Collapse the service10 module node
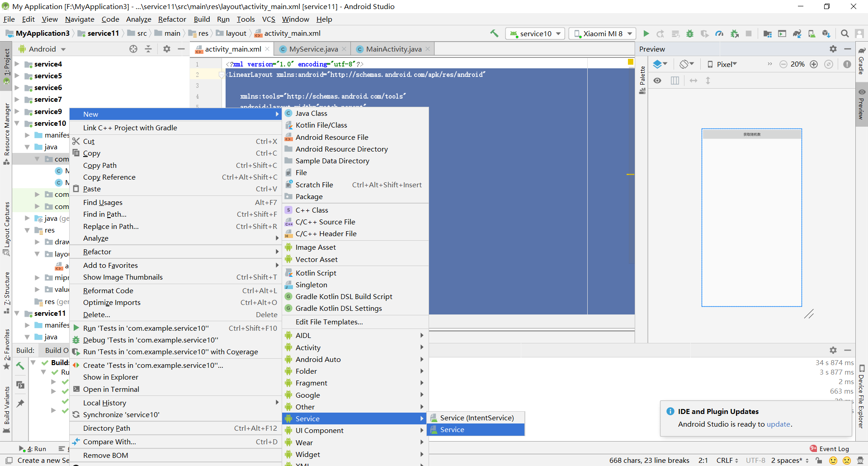 click(17, 123)
